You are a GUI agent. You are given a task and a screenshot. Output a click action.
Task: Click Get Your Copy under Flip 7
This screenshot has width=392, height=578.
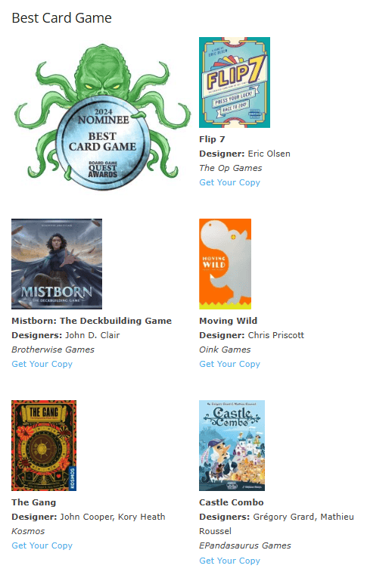pos(230,182)
